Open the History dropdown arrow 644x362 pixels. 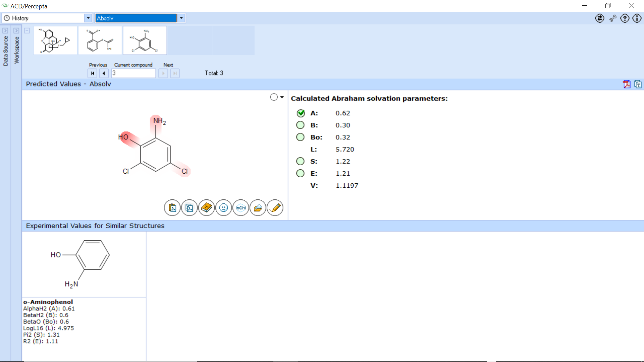[88, 18]
